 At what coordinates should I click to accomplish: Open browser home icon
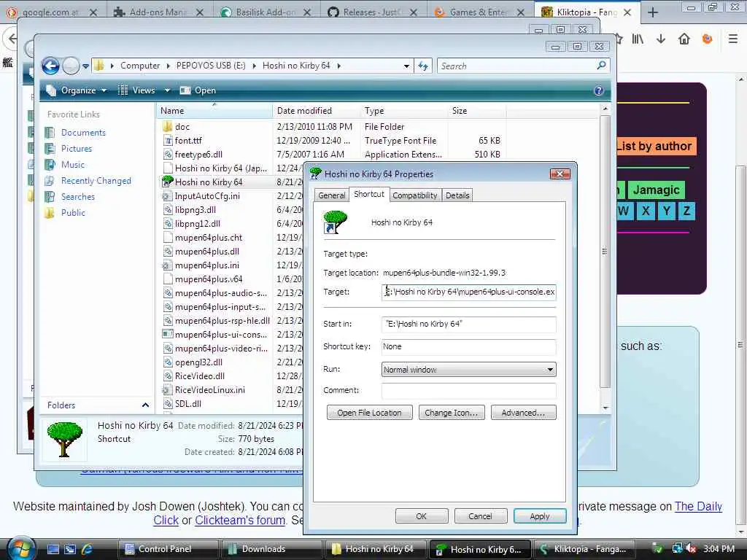coord(684,39)
